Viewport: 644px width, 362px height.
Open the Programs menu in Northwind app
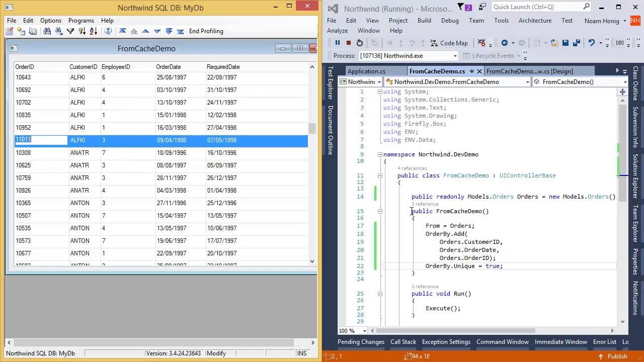click(x=81, y=21)
